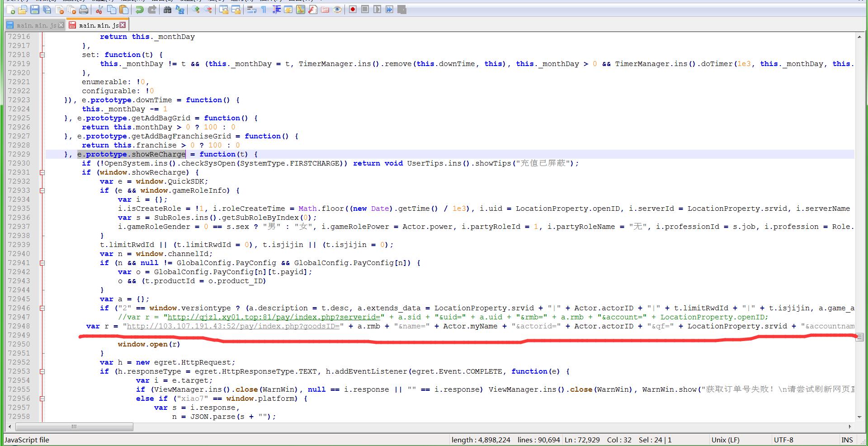Click the Paste clipboard icon
868x446 pixels.
click(124, 9)
